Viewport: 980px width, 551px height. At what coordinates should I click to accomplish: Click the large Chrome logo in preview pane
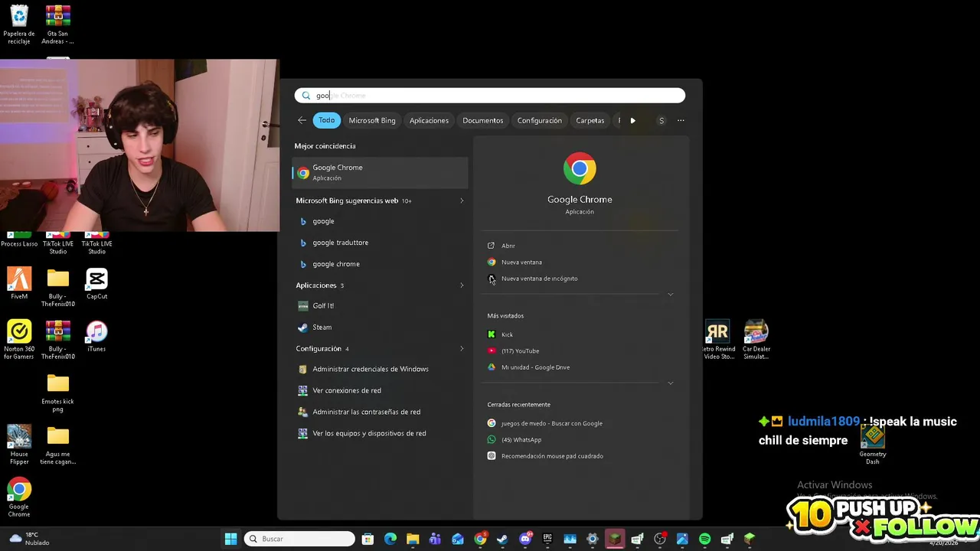click(x=580, y=168)
